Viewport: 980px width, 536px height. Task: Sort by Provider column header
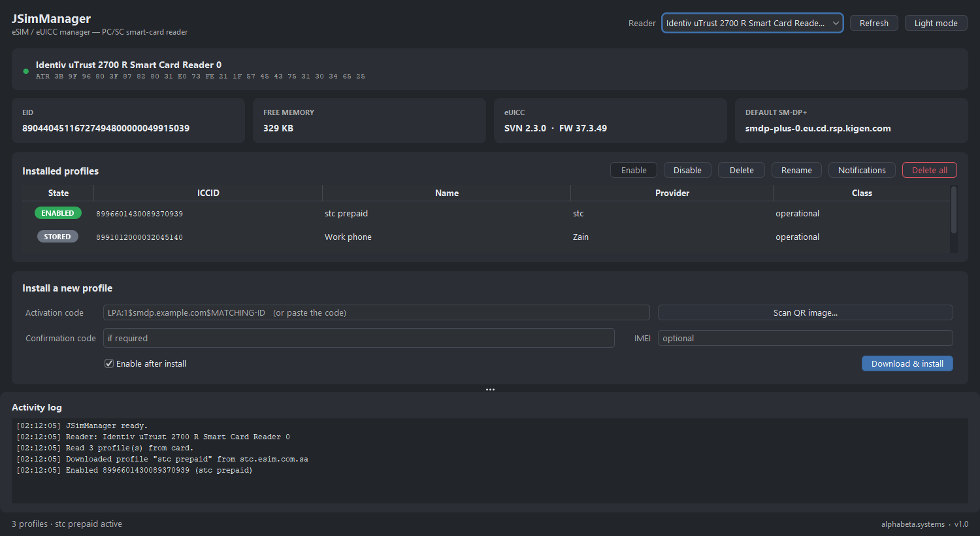pyautogui.click(x=672, y=193)
